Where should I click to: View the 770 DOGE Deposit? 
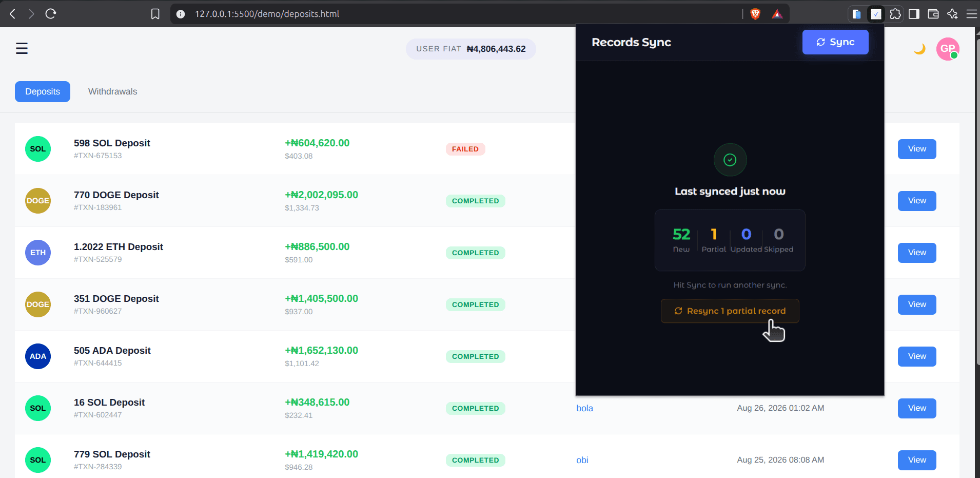[x=917, y=201]
